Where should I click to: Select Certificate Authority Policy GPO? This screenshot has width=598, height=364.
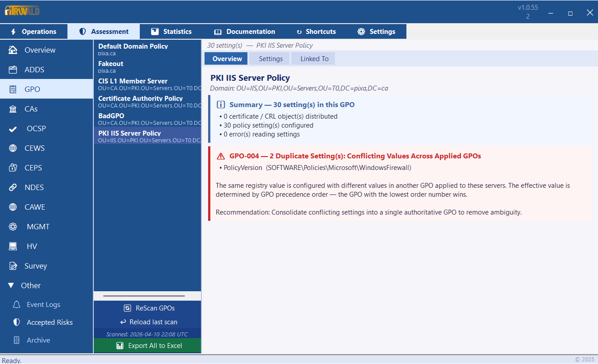pyautogui.click(x=147, y=101)
